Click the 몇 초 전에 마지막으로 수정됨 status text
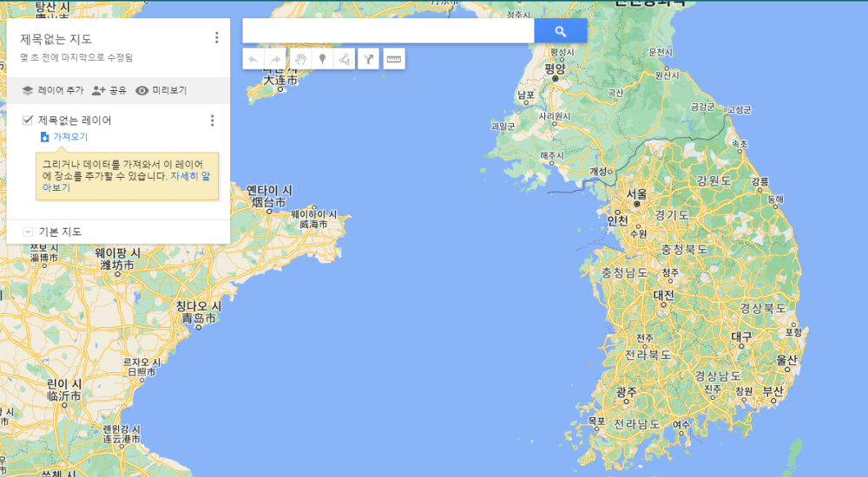This screenshot has height=477, width=868. click(x=76, y=57)
